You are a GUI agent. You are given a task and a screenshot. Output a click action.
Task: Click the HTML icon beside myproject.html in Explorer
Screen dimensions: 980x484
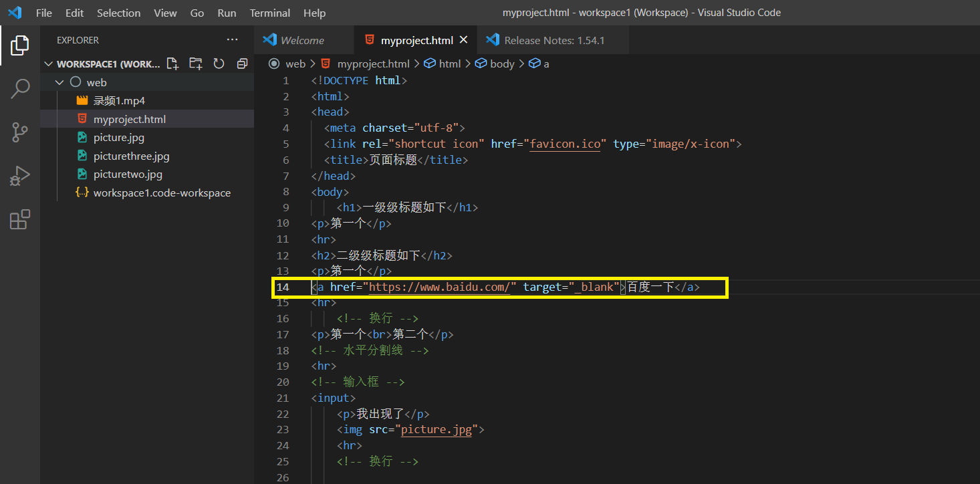pos(82,119)
